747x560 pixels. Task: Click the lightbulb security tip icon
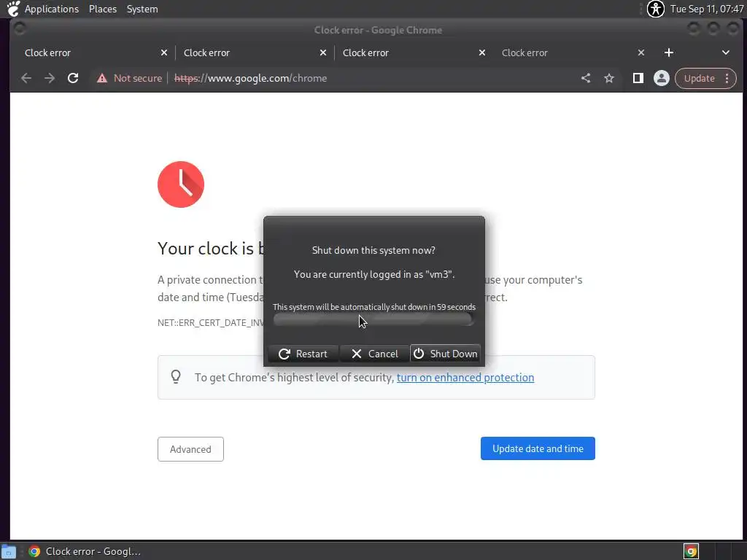176,377
